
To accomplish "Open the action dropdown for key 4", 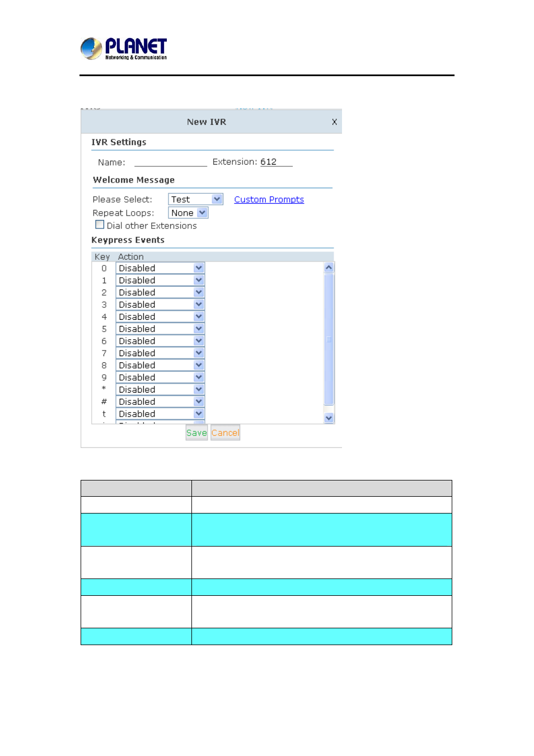I will tap(160, 317).
